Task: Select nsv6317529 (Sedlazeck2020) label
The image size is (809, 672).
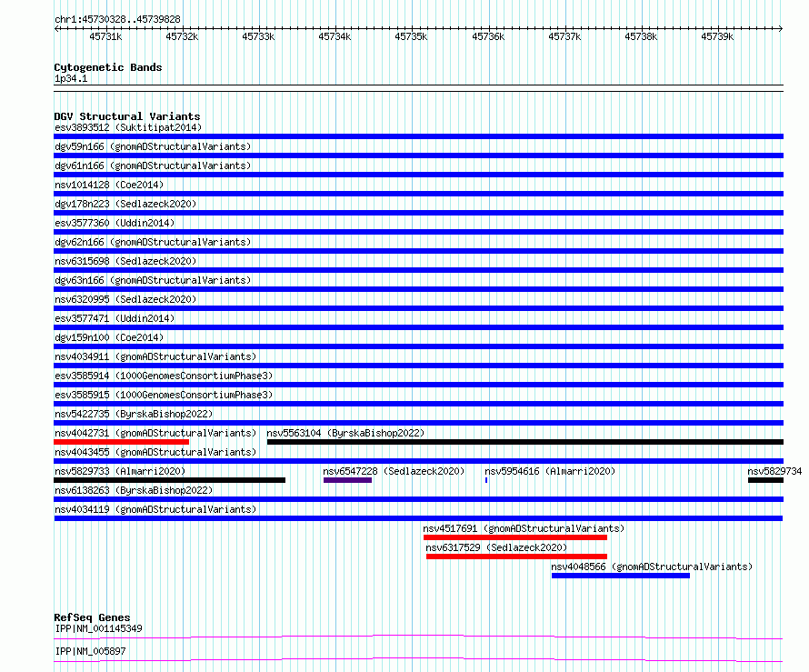Action: point(496,547)
